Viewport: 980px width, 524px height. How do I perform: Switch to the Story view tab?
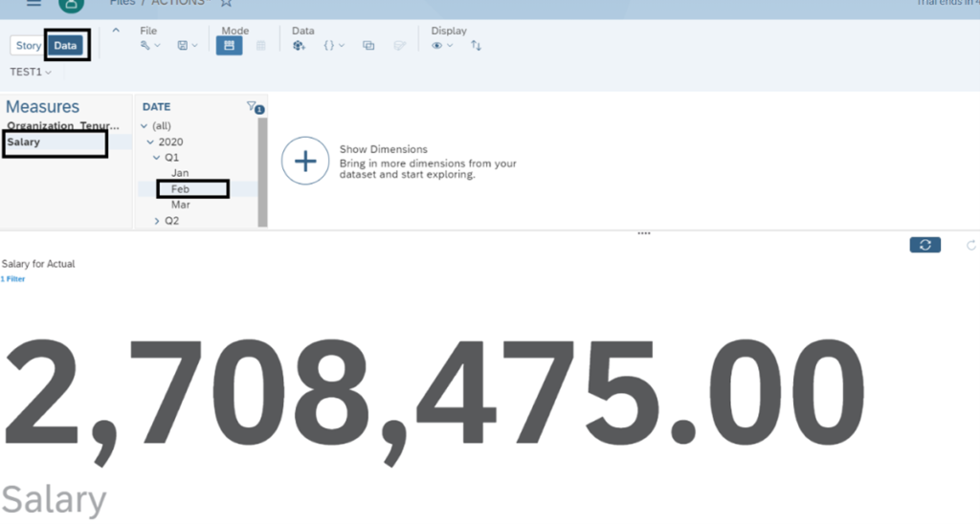pos(28,46)
